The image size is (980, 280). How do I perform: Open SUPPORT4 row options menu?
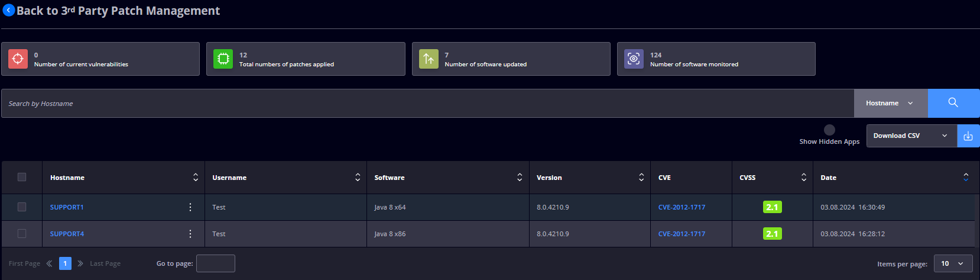coord(190,234)
